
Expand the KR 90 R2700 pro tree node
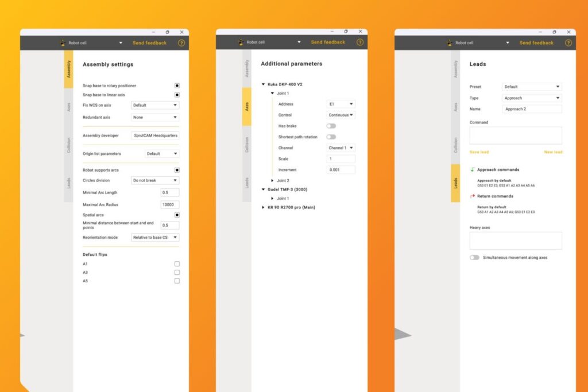(263, 207)
